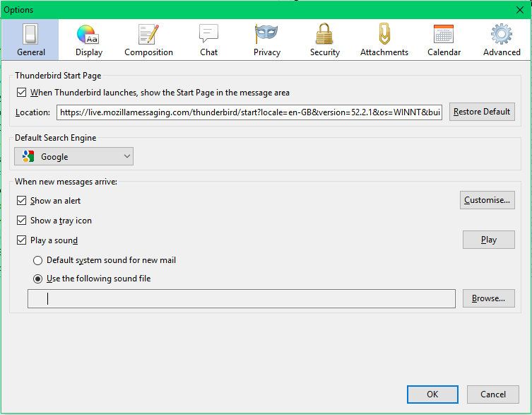The width and height of the screenshot is (532, 415).
Task: Open the Chat speech bubble icon
Action: [x=208, y=33]
